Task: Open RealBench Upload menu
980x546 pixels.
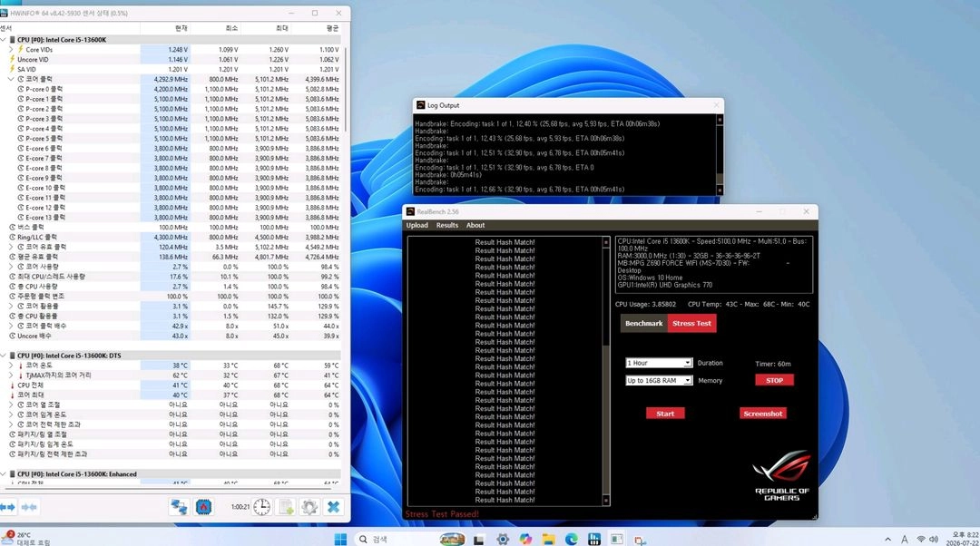Action: [x=416, y=226]
